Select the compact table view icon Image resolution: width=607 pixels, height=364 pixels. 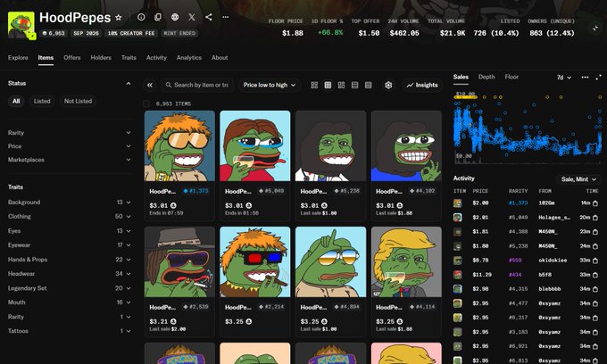(x=368, y=85)
